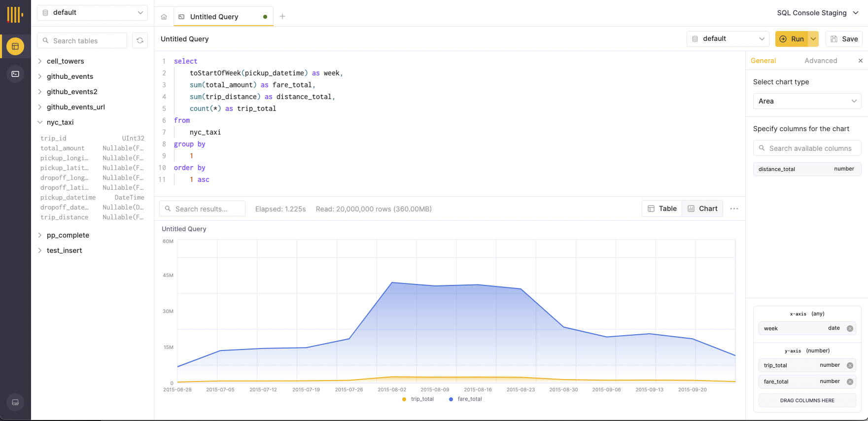
Task: Open the Area chart type dropdown
Action: 807,101
